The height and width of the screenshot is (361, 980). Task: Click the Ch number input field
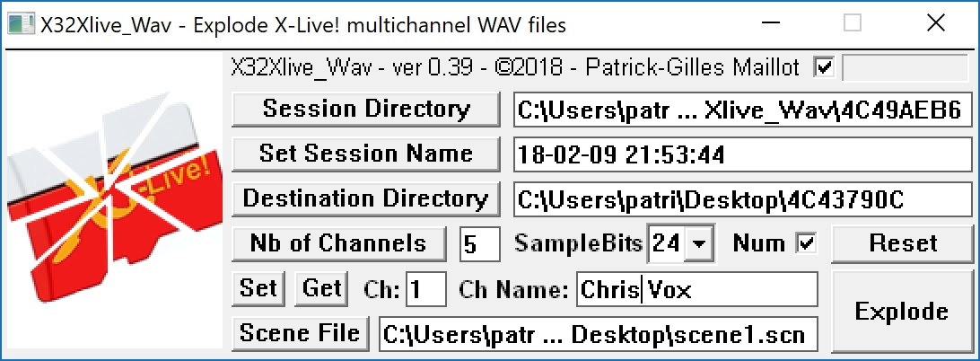pyautogui.click(x=426, y=288)
